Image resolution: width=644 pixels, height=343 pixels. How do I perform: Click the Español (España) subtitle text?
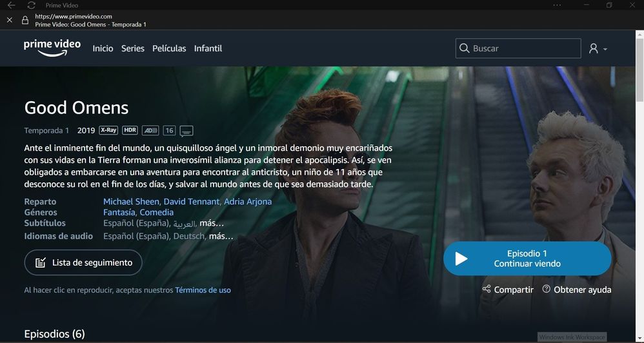click(136, 223)
